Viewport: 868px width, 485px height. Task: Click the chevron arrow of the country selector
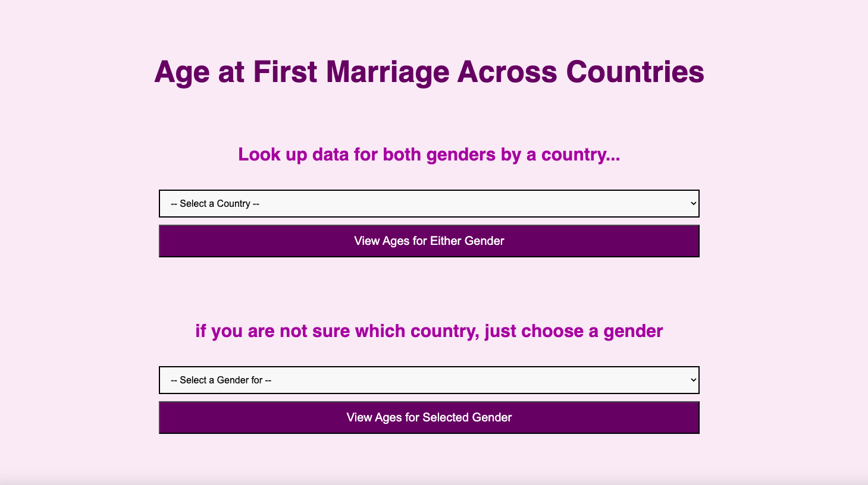point(693,203)
